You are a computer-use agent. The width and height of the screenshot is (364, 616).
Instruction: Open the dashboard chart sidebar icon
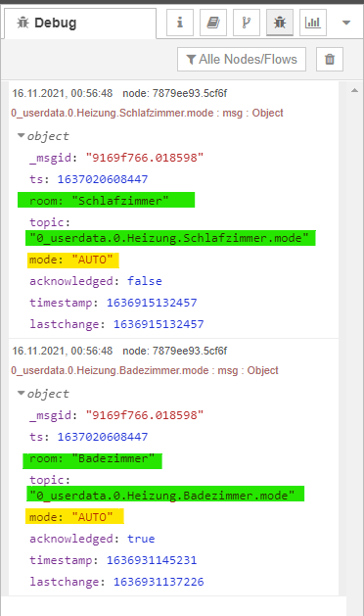313,23
